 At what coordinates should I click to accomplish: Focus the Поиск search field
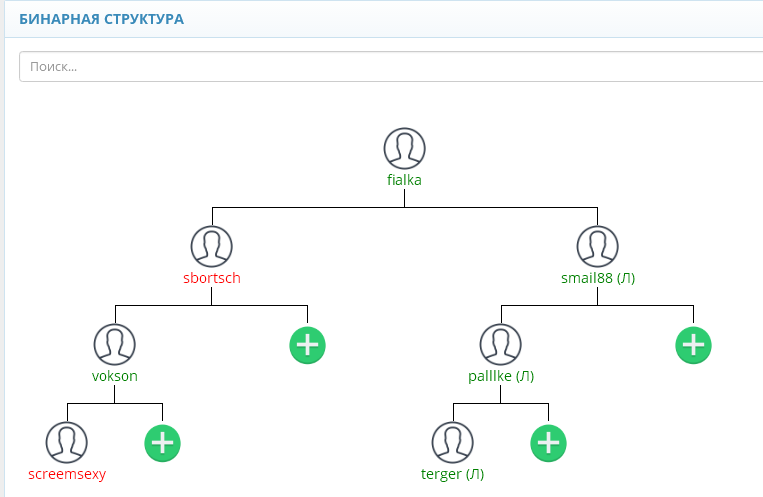coord(390,67)
